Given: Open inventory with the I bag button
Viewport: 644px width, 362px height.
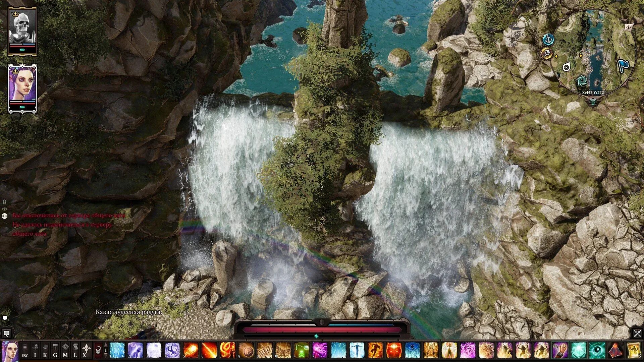Looking at the screenshot, I should tap(35, 350).
